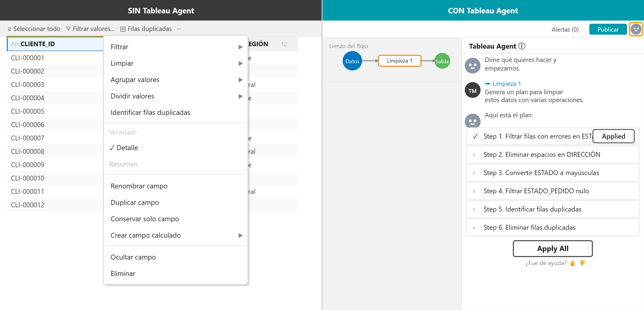Select the checked Detalle view option
The image size is (644, 310).
tap(176, 148)
